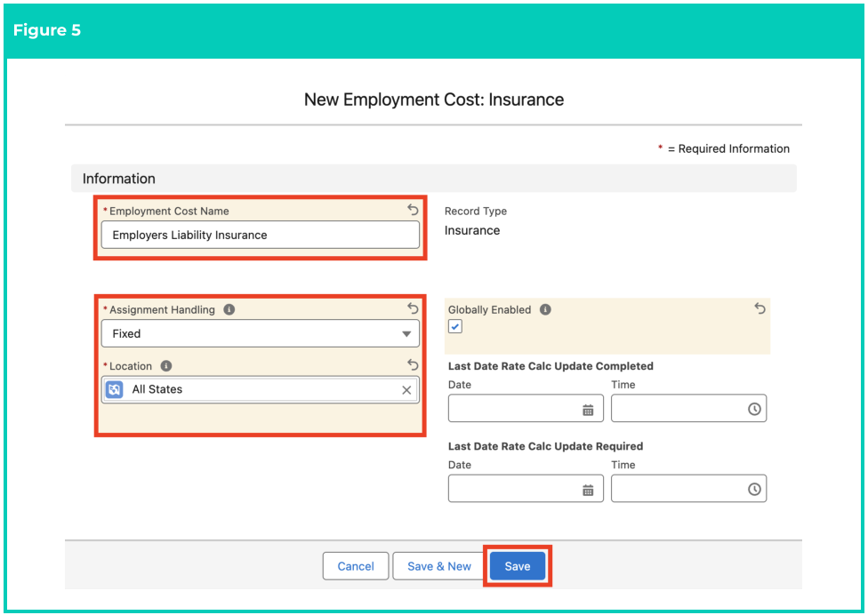Open calendar for Rate Calc Update Completed date

tap(588, 410)
